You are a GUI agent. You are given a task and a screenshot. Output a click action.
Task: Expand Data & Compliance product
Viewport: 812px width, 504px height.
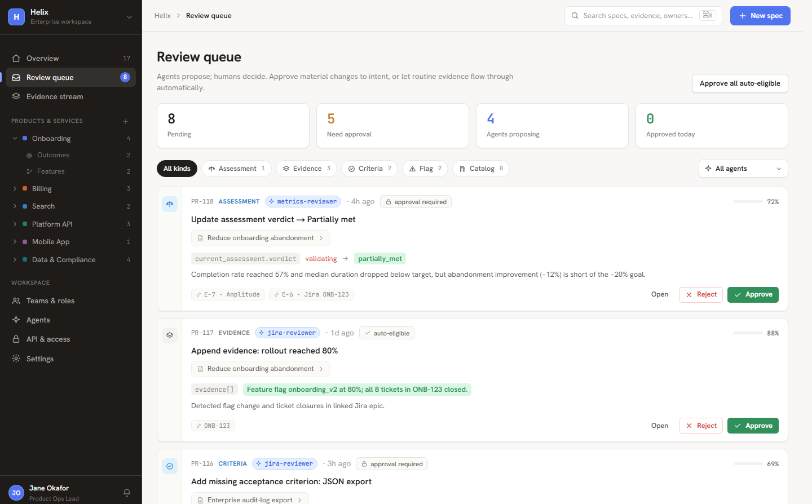[15, 259]
